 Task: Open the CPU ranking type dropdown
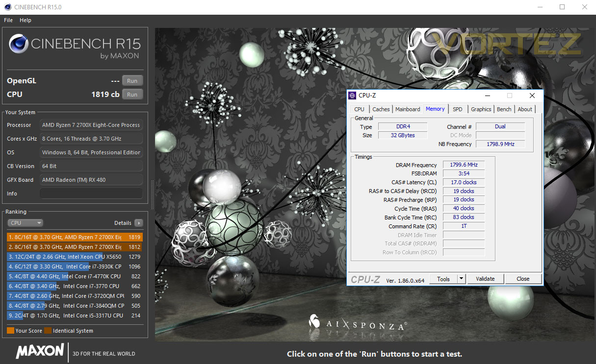[x=26, y=223]
